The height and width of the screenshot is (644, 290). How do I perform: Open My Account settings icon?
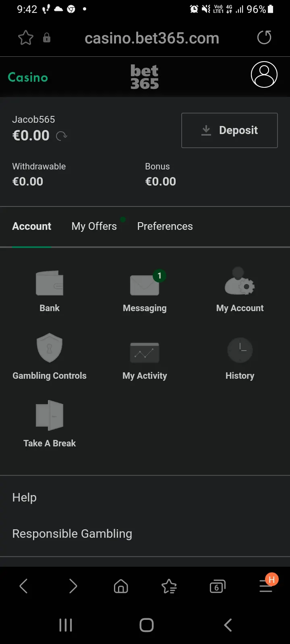(x=240, y=281)
